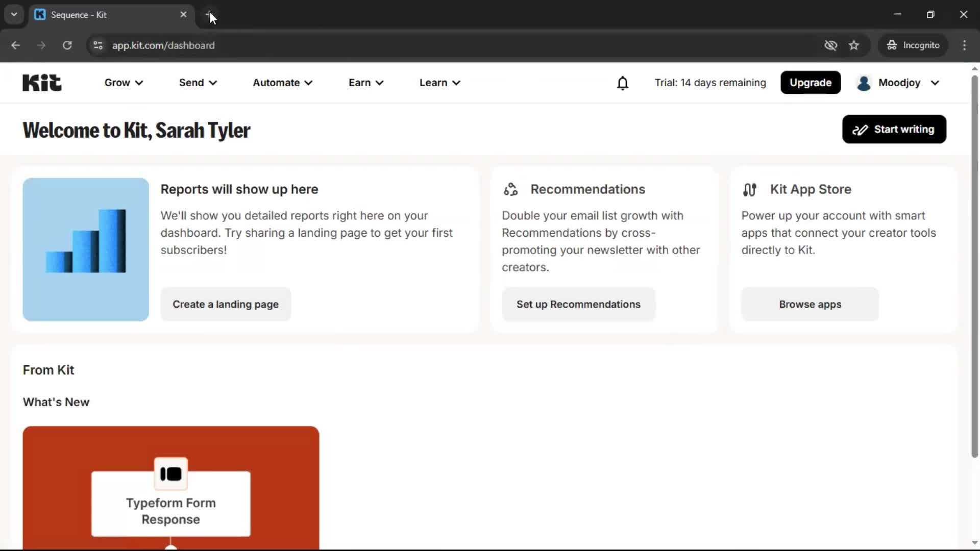Click the Start writing pencil icon
The height and width of the screenshot is (551, 980).
tap(861, 129)
